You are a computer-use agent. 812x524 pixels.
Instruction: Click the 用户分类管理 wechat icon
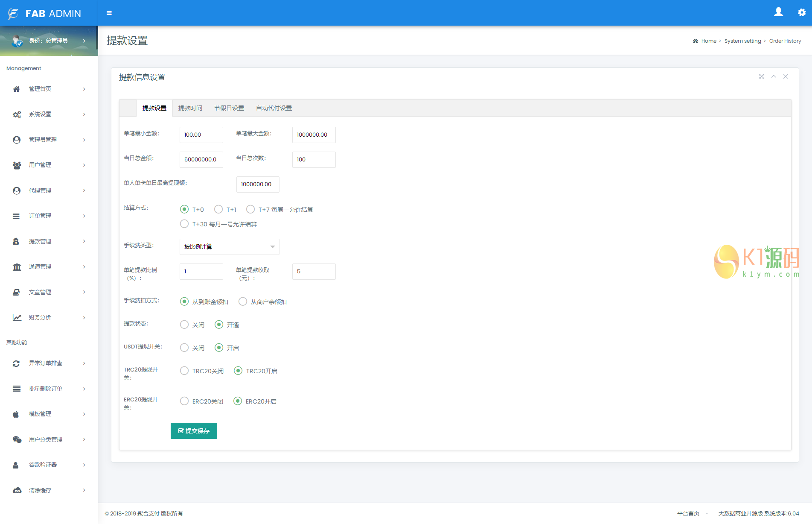click(17, 439)
